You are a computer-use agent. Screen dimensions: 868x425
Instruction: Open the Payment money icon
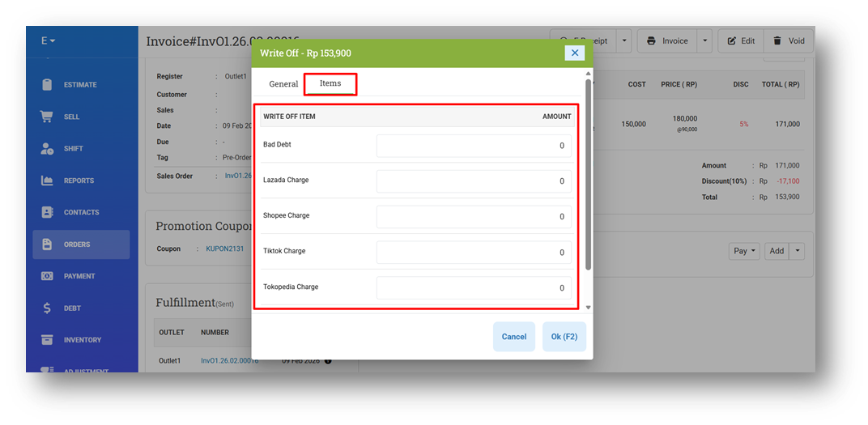[47, 275]
